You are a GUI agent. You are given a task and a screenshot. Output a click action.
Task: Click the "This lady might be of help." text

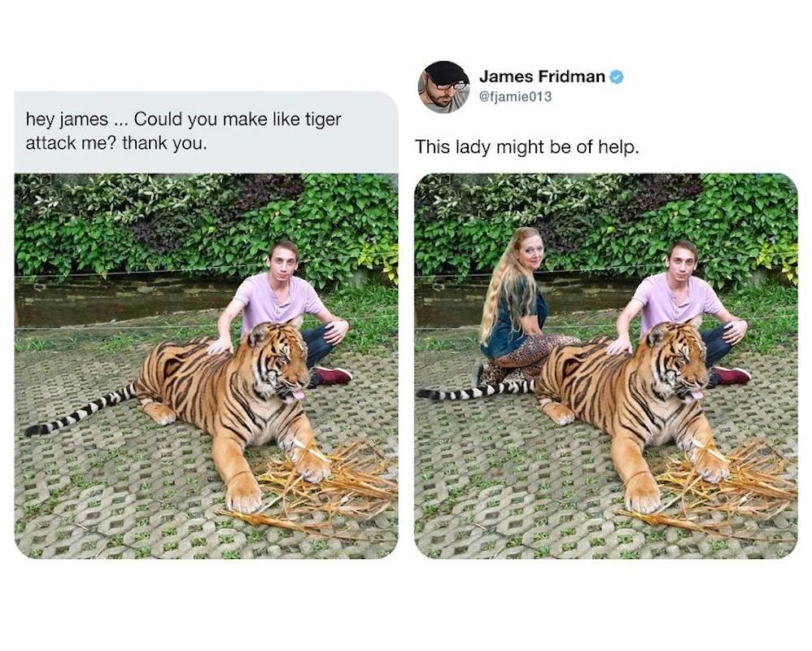click(526, 147)
